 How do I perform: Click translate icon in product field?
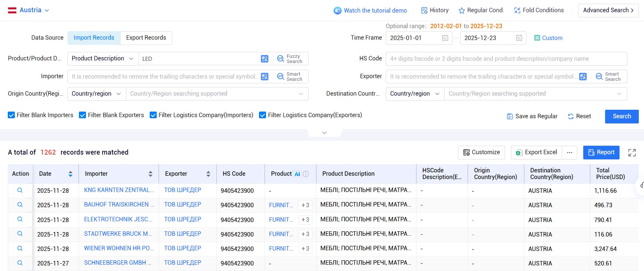pos(265,59)
